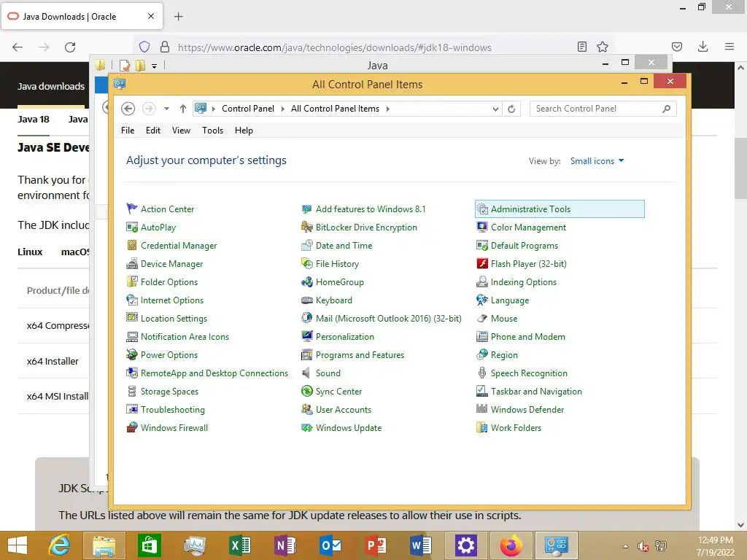Open the File menu

click(x=128, y=131)
